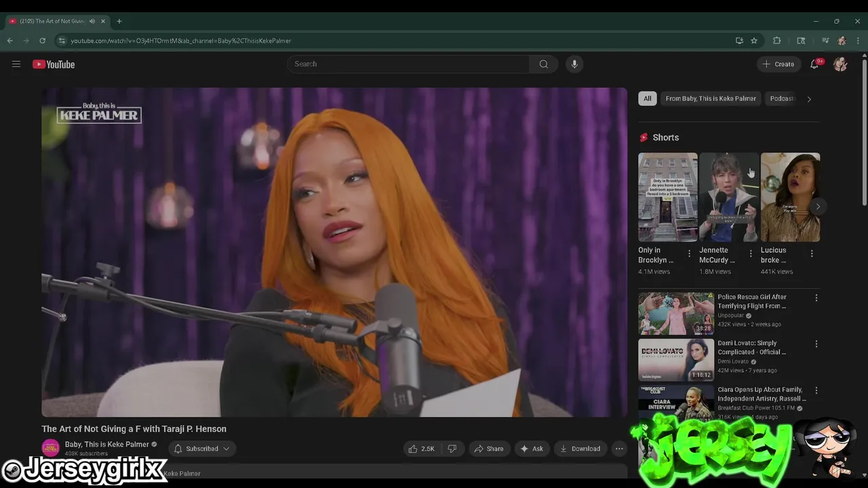The height and width of the screenshot is (488, 868).
Task: Open Police Rescue Girl video thumbnail
Action: pyautogui.click(x=676, y=314)
